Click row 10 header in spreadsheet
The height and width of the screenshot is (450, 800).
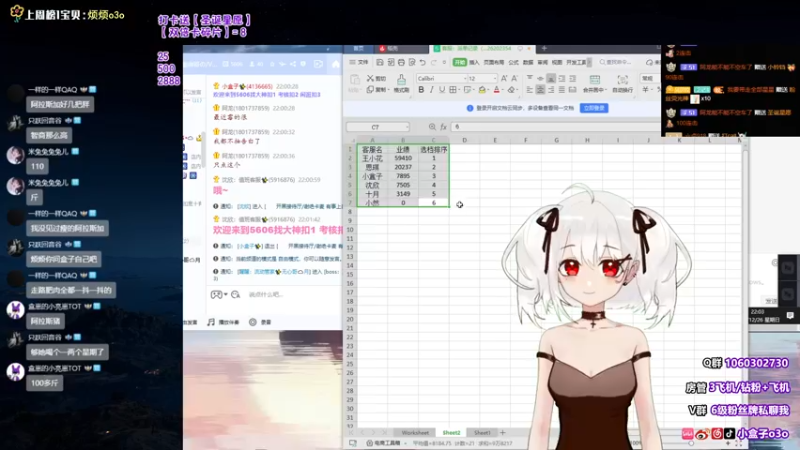(x=350, y=230)
